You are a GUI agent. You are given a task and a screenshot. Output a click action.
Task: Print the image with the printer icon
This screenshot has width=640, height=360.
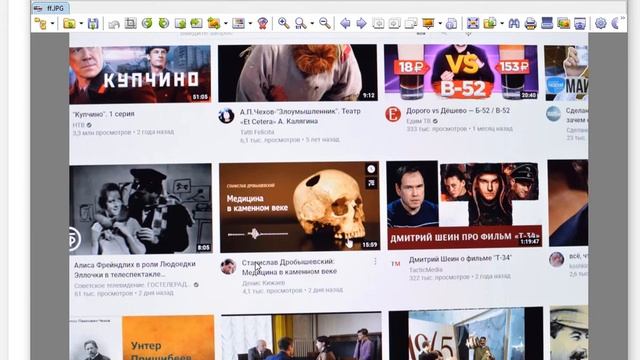click(x=530, y=24)
